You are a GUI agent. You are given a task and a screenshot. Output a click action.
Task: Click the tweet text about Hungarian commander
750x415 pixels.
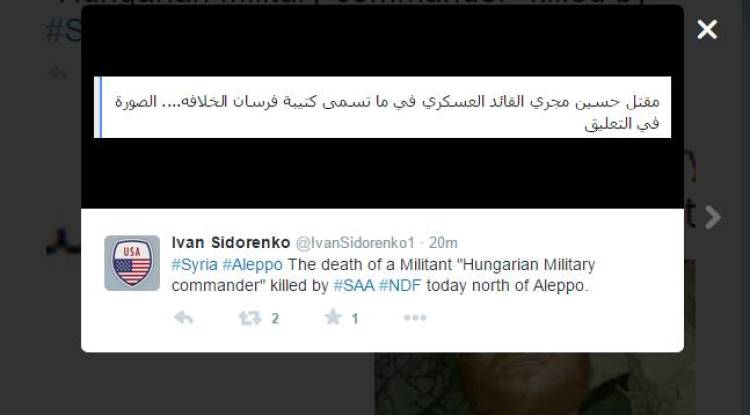[383, 275]
